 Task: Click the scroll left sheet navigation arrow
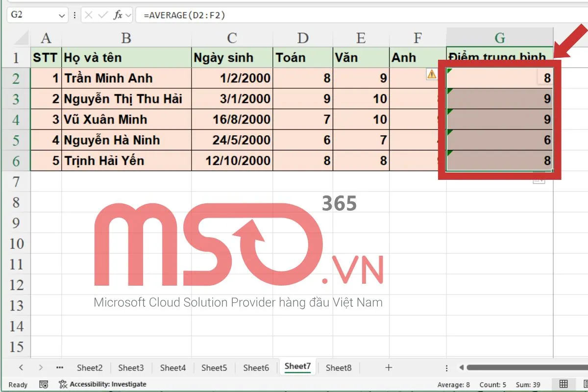(21, 367)
